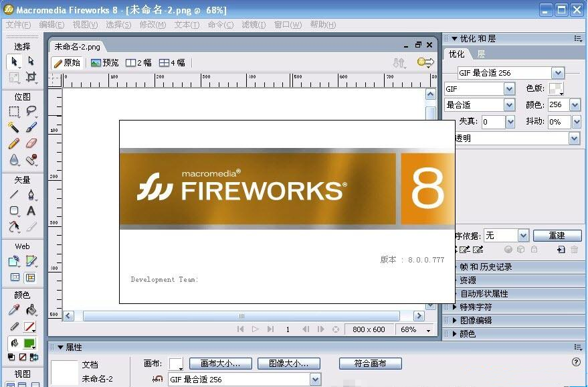Open the stroke color box
This screenshot has width=588, height=387.
coord(29,327)
